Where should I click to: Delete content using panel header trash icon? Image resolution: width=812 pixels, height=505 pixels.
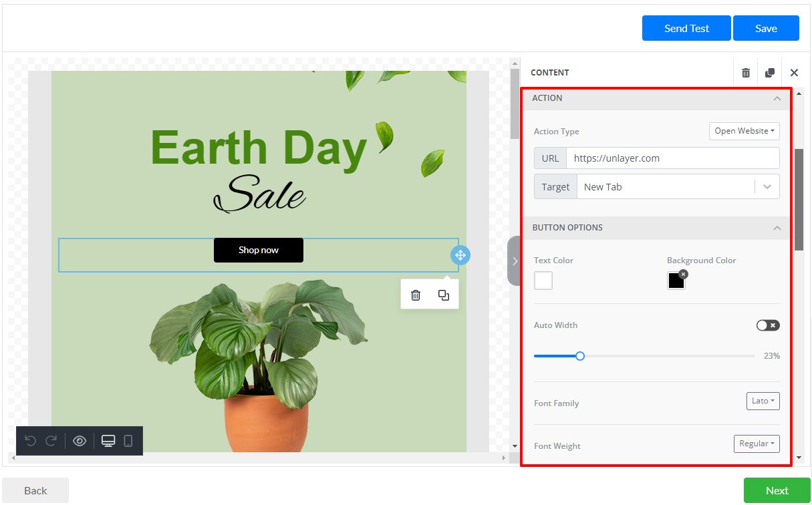746,73
